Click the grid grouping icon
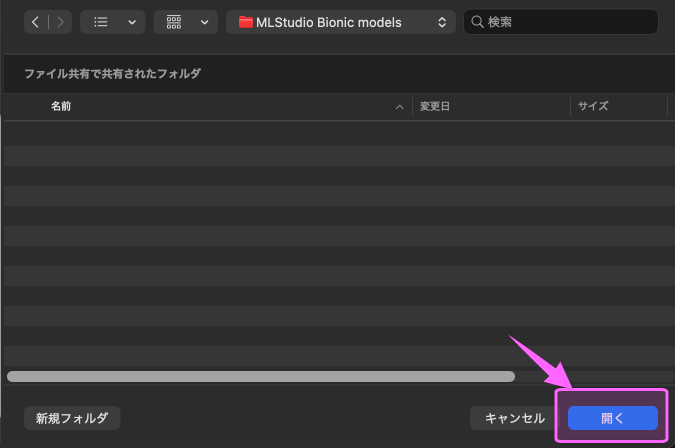 pyautogui.click(x=174, y=22)
